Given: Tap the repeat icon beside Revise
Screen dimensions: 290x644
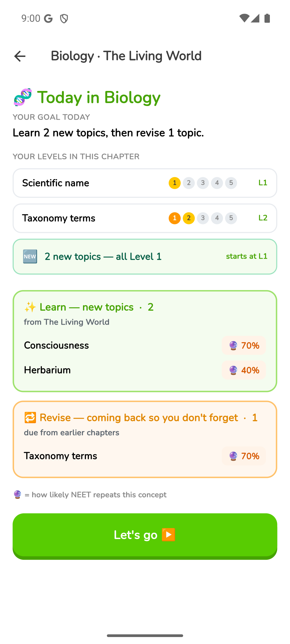Looking at the screenshot, I should tap(30, 418).
